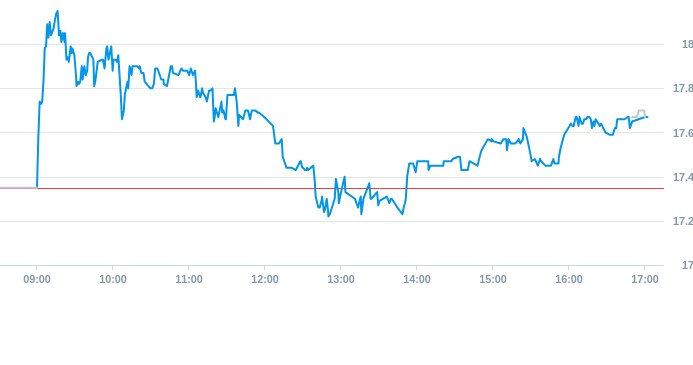The width and height of the screenshot is (693, 365).
Task: Click the lowest dip of the blue line near 13:00
Action: click(328, 216)
